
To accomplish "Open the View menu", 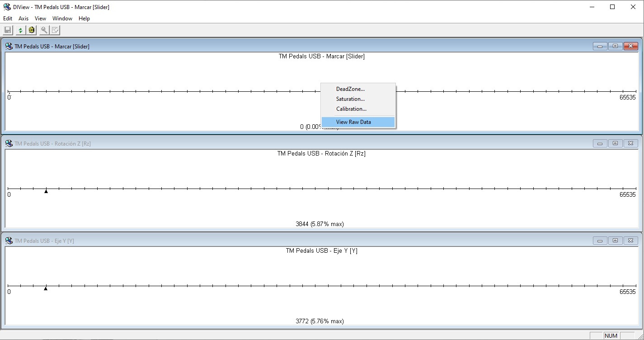I will pos(40,19).
